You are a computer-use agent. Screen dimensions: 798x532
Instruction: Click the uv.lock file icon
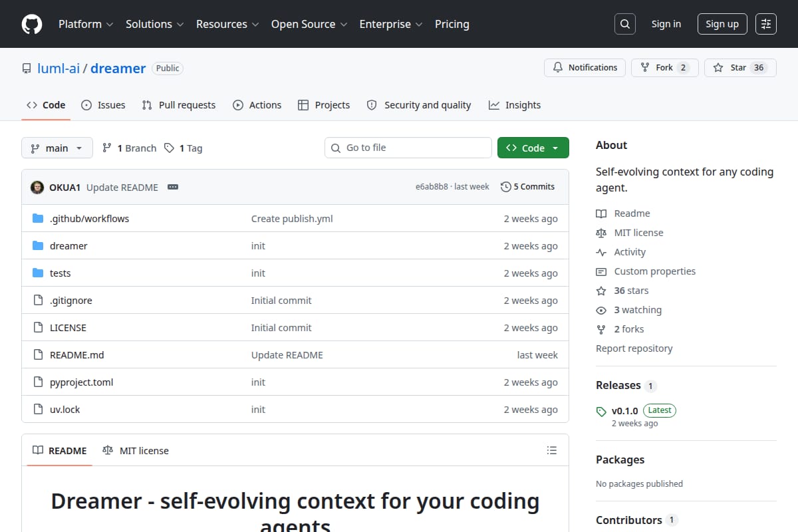click(x=38, y=410)
